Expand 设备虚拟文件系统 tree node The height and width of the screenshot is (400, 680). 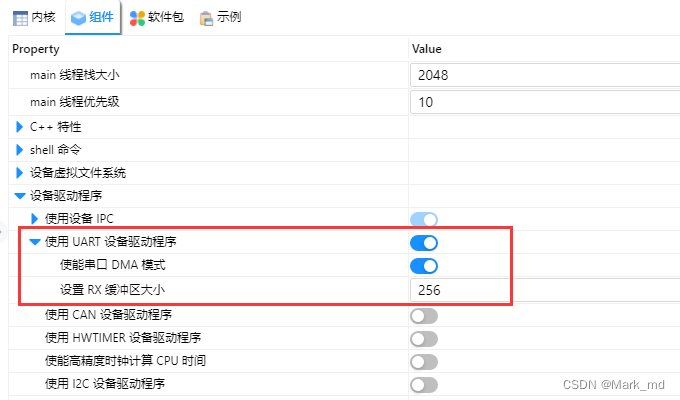point(20,173)
